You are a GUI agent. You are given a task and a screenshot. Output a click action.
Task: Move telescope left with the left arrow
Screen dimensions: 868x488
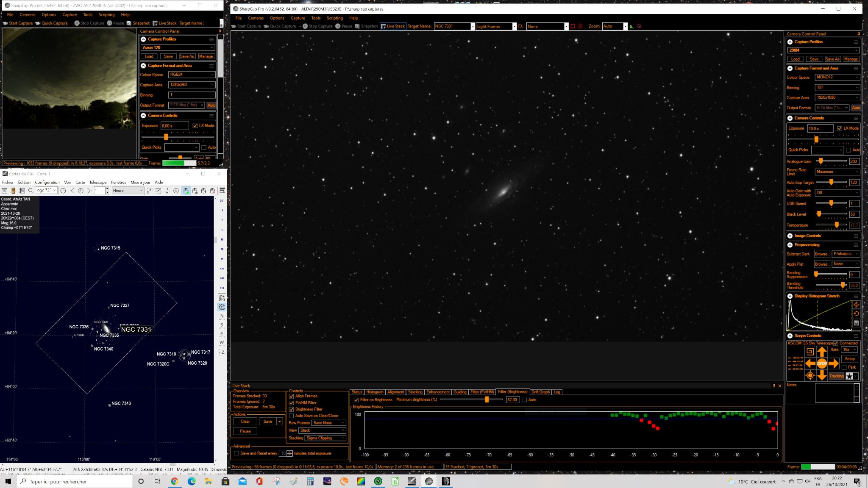(810, 363)
